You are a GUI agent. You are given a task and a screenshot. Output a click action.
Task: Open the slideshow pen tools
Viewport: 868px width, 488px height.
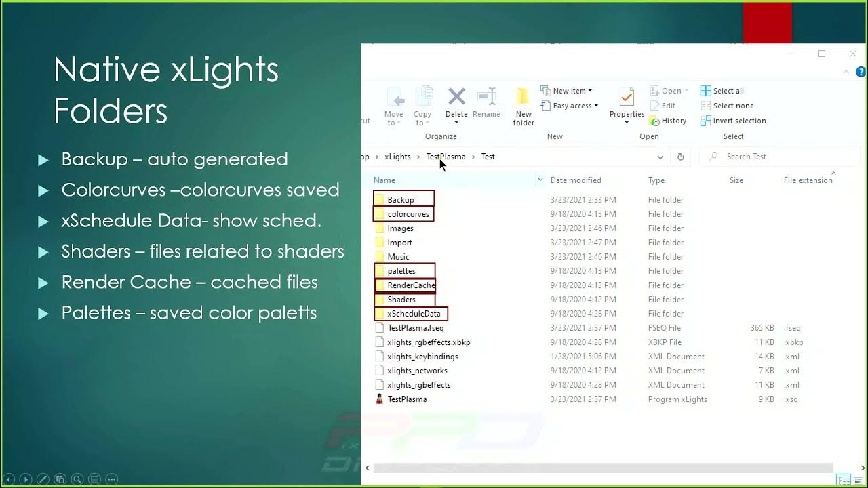click(x=43, y=479)
